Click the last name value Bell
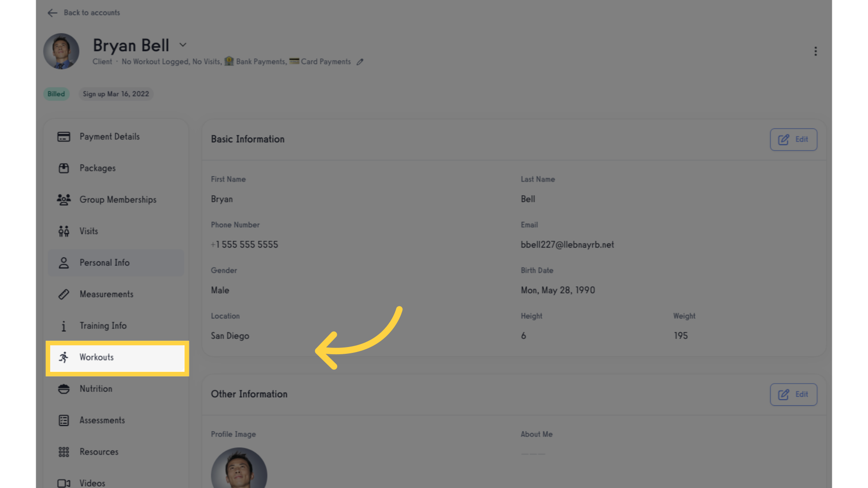868x488 pixels. coord(528,199)
